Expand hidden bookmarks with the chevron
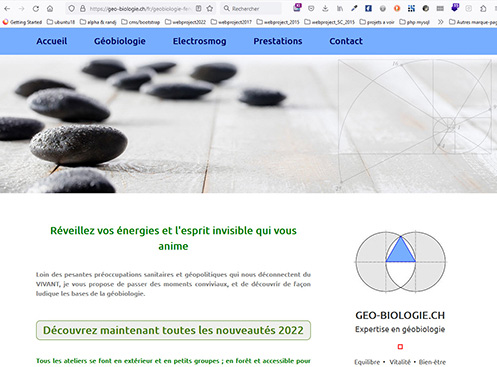 tap(441, 22)
